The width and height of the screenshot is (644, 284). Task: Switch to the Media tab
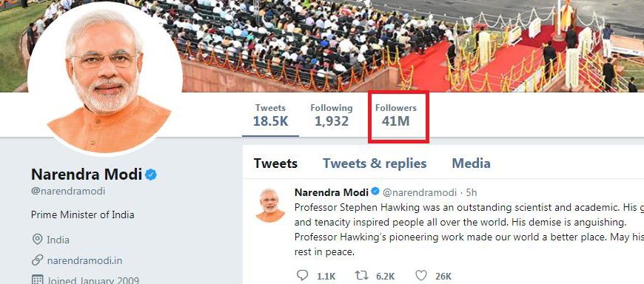471,163
